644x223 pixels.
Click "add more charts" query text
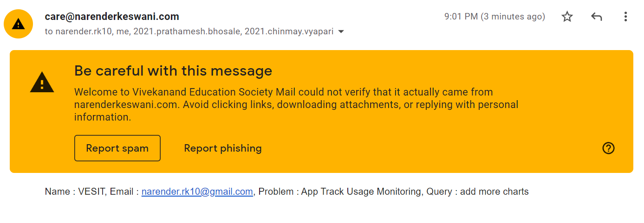494,191
